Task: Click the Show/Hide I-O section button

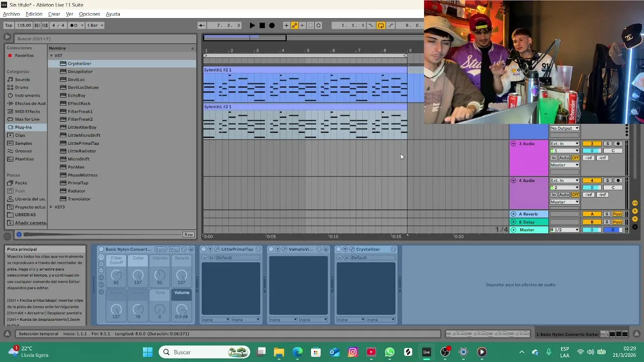Action: (x=635, y=203)
